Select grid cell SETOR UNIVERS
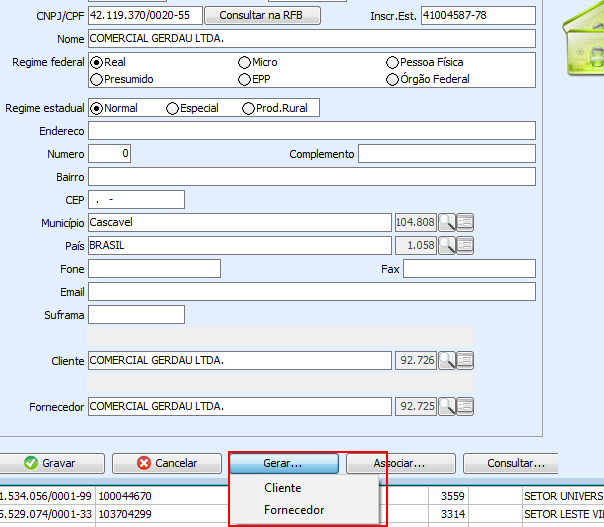604x527 pixels. tap(563, 496)
